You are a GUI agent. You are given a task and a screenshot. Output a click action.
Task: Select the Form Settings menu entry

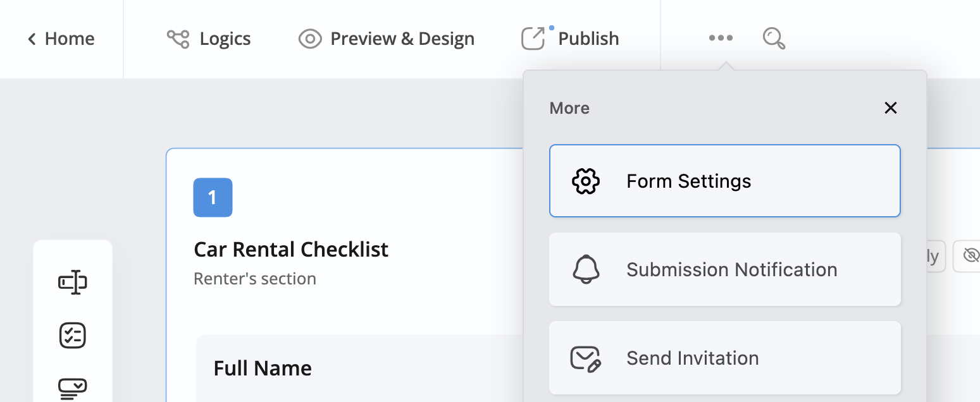[688, 181]
